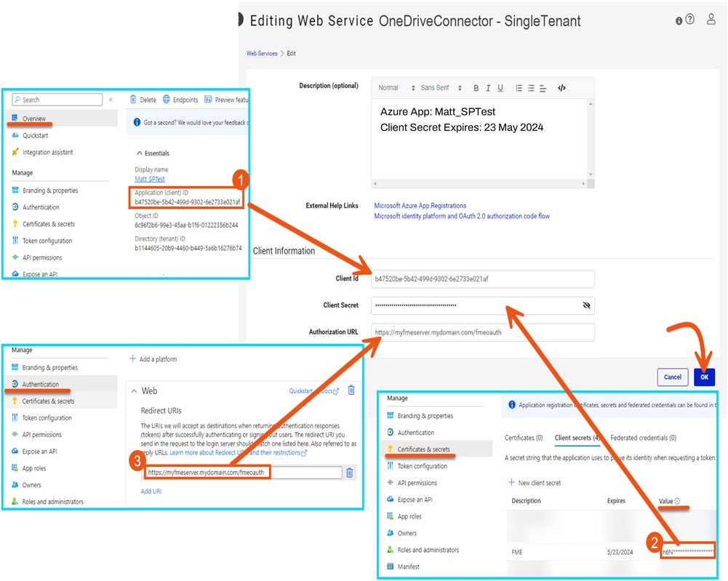The image size is (728, 581).
Task: Switch to Federated credentials (0) tab
Action: tap(643, 438)
